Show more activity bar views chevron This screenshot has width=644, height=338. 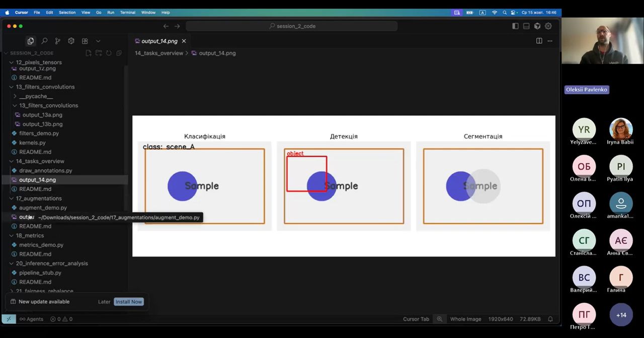[x=98, y=41]
